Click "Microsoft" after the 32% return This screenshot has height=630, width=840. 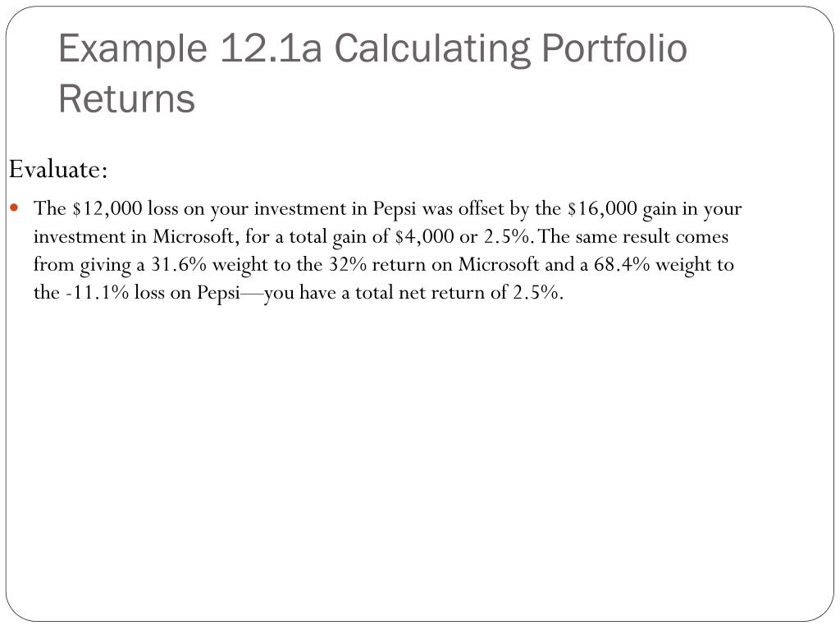point(499,265)
